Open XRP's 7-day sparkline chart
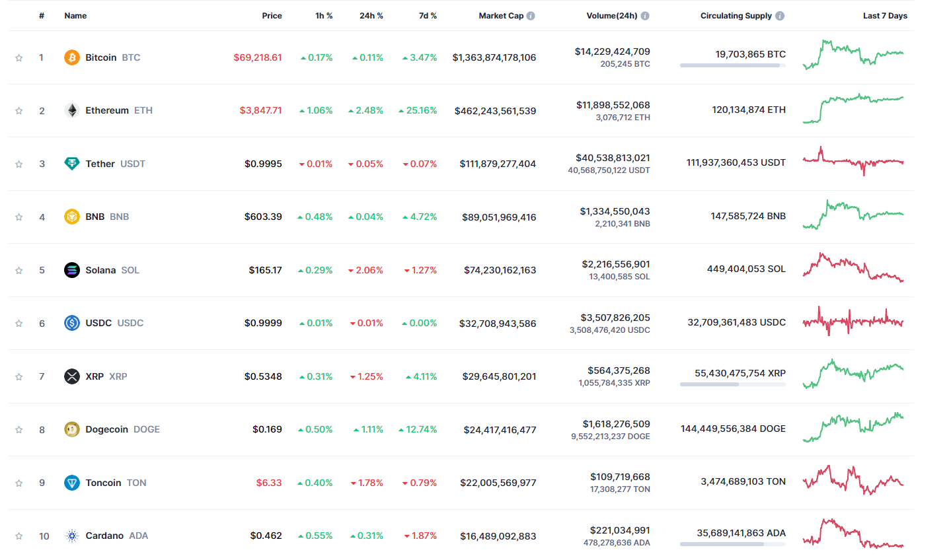Viewport: 951px width, 560px height. 853,374
